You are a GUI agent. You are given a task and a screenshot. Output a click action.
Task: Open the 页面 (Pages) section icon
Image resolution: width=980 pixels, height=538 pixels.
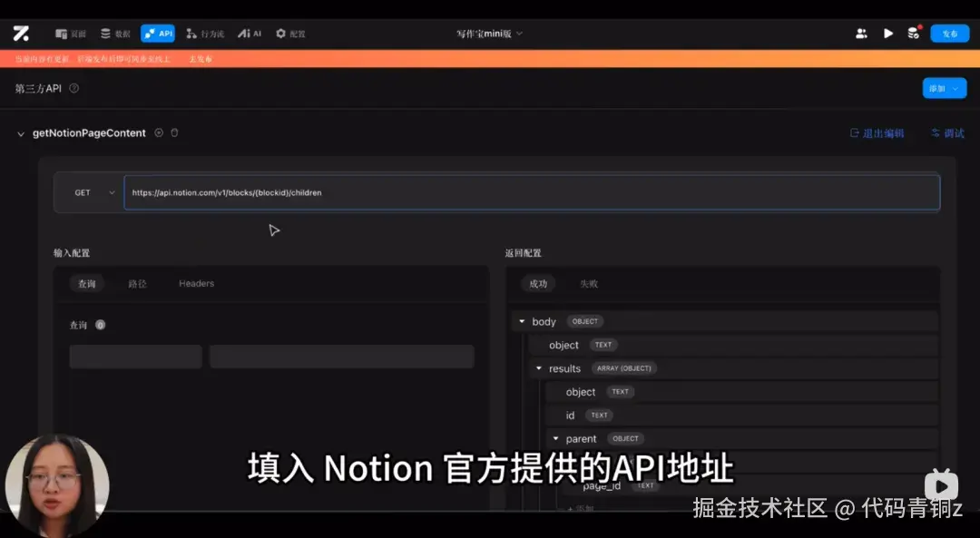(x=69, y=33)
